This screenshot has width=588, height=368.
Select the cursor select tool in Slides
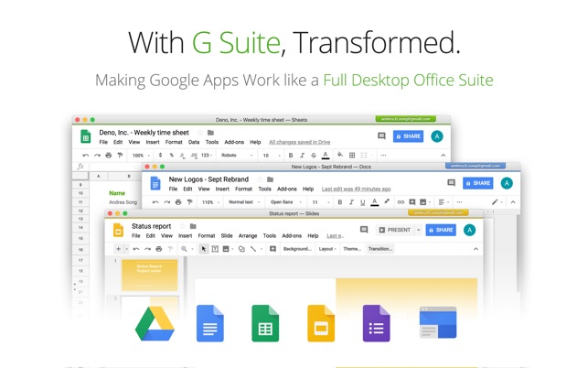tap(204, 249)
